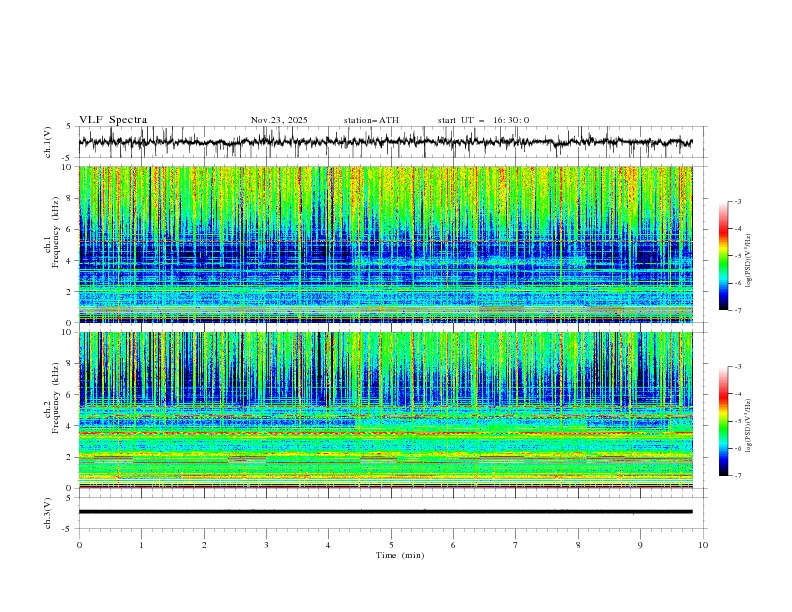Click the time axis tick label '5'

(391, 545)
